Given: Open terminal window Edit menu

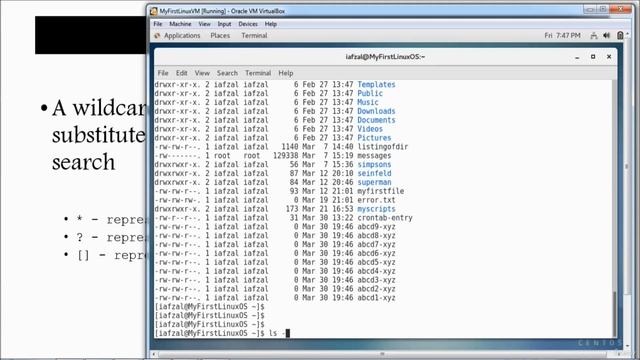Looking at the screenshot, I should pos(181,73).
